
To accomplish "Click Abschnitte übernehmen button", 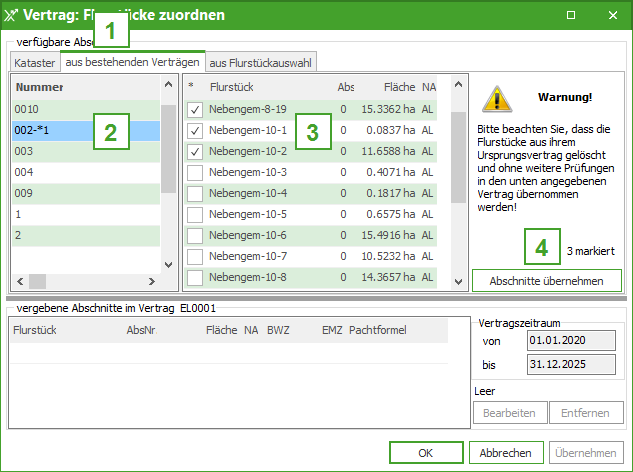I will click(x=546, y=281).
